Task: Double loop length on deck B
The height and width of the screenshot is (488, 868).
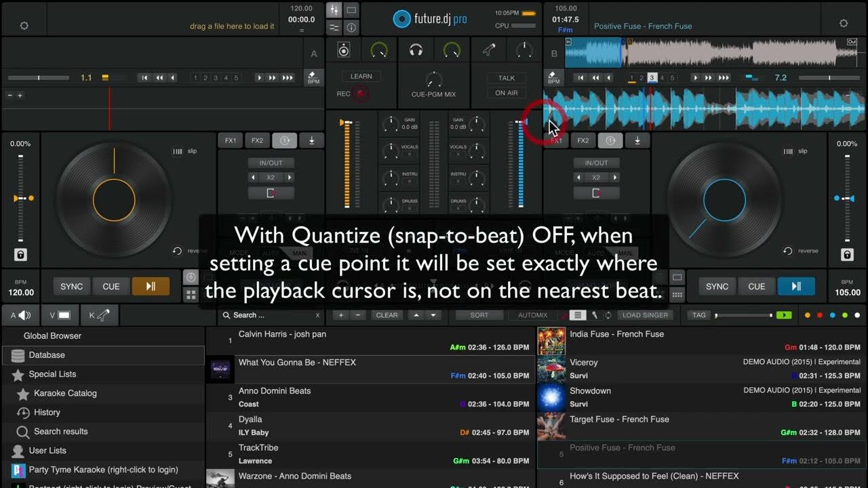Action: (616, 178)
